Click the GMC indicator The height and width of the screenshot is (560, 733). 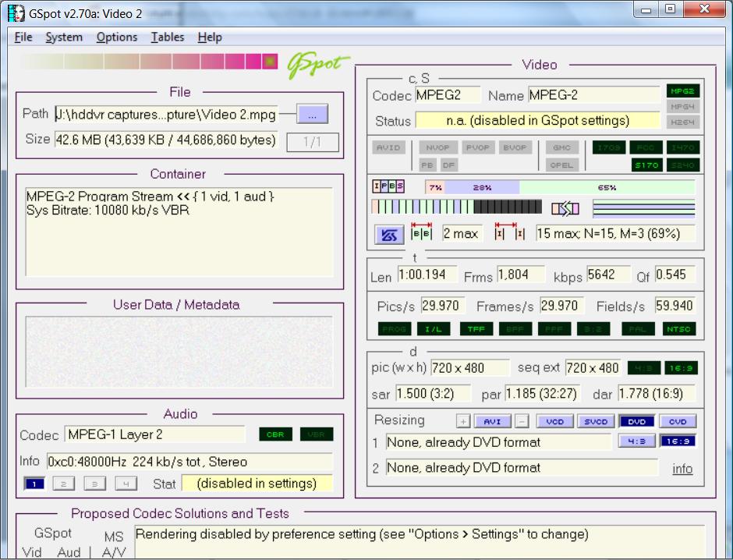click(x=562, y=147)
